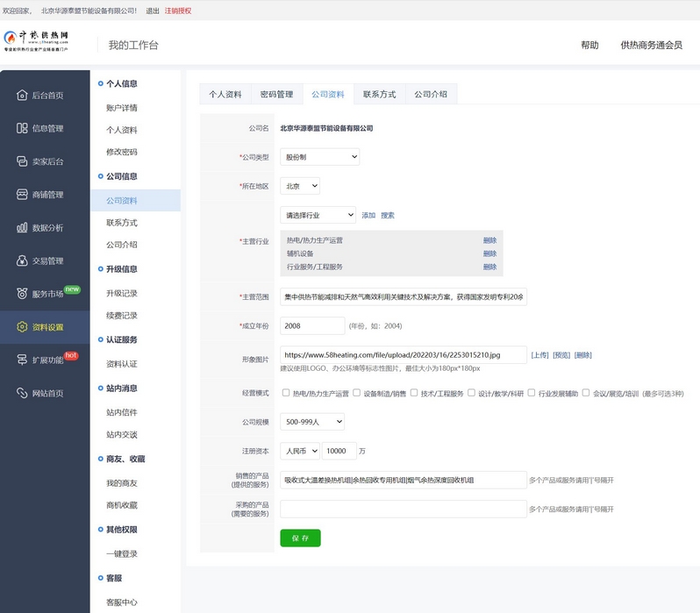Viewport: 700px width, 613px height.
Task: Expand the 公司规模 dropdown showing 500-999人
Action: click(x=312, y=422)
